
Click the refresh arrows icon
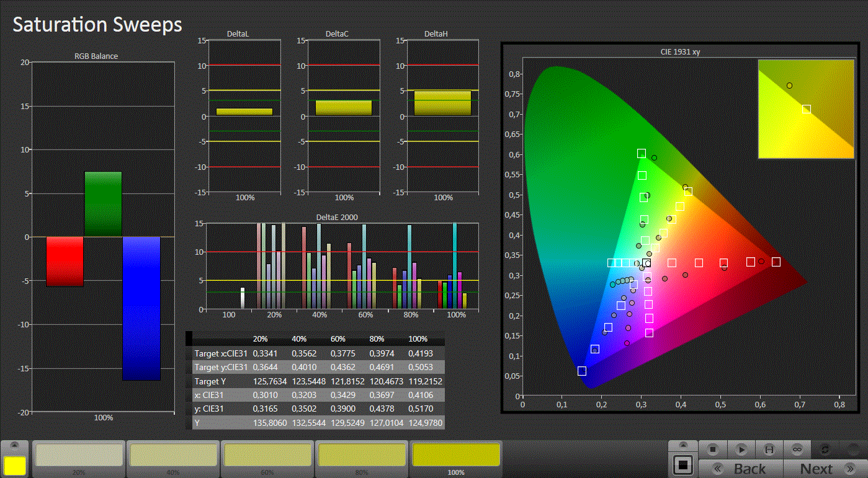pyautogui.click(x=825, y=449)
